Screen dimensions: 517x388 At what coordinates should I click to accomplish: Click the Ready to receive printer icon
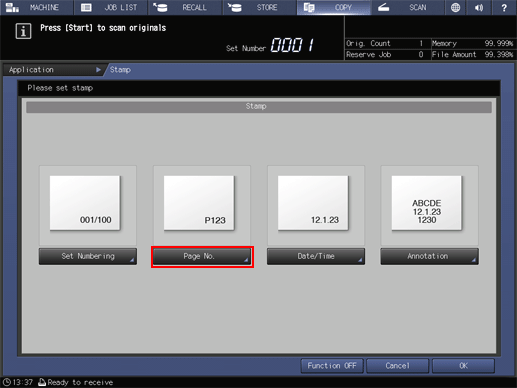(42, 382)
